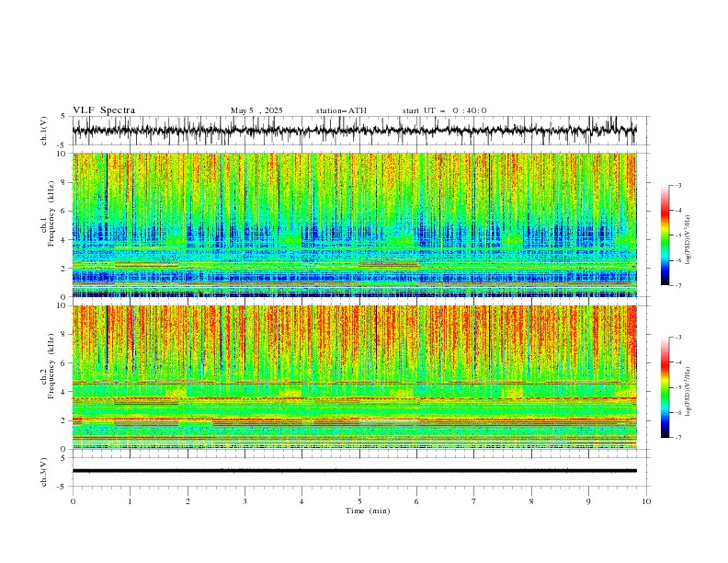728x563 pixels.
Task: Click the time axis tick label '0'
Action: [73, 501]
